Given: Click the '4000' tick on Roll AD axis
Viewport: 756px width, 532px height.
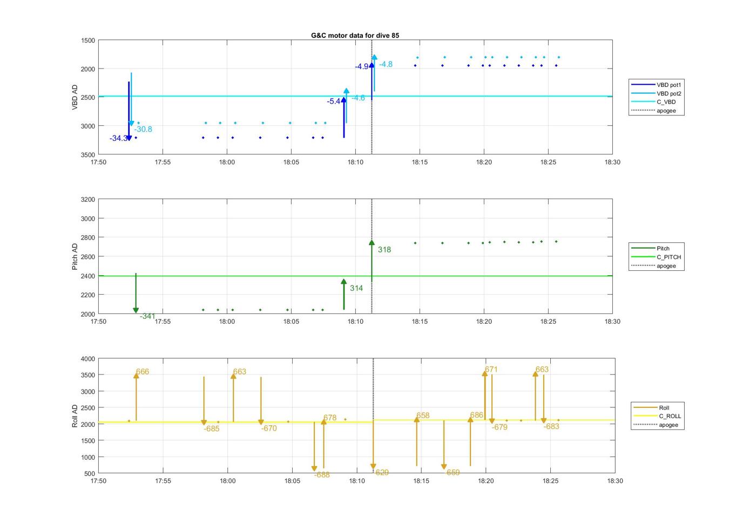Looking at the screenshot, I should [87, 359].
